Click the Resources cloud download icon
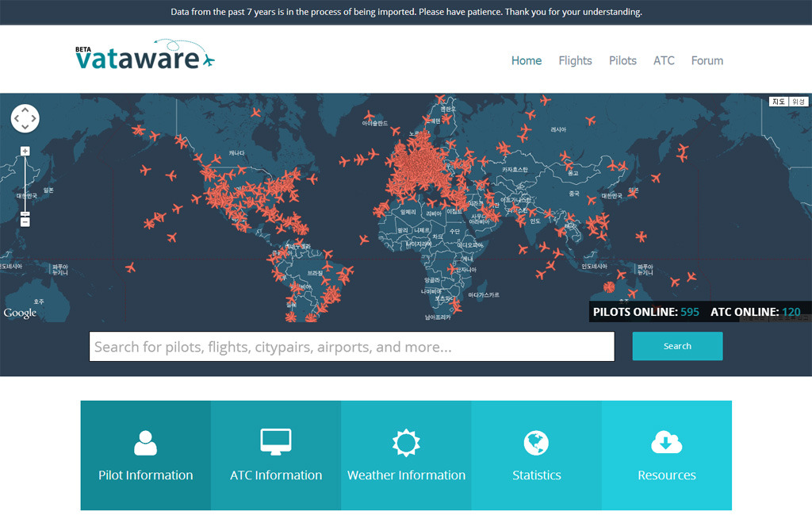812x523 pixels. click(x=667, y=443)
